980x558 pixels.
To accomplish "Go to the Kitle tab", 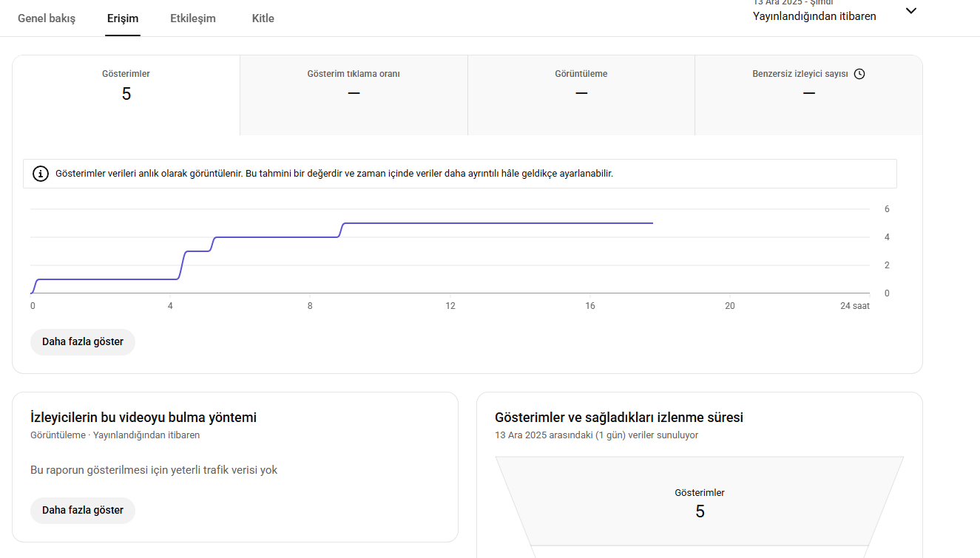I will (x=263, y=18).
